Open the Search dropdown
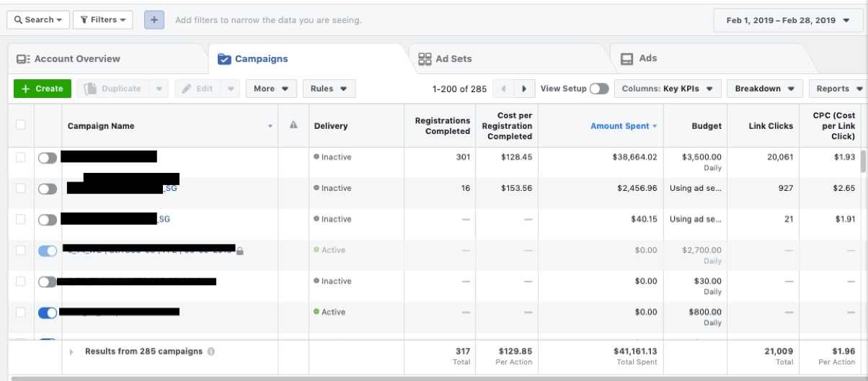 pos(38,19)
